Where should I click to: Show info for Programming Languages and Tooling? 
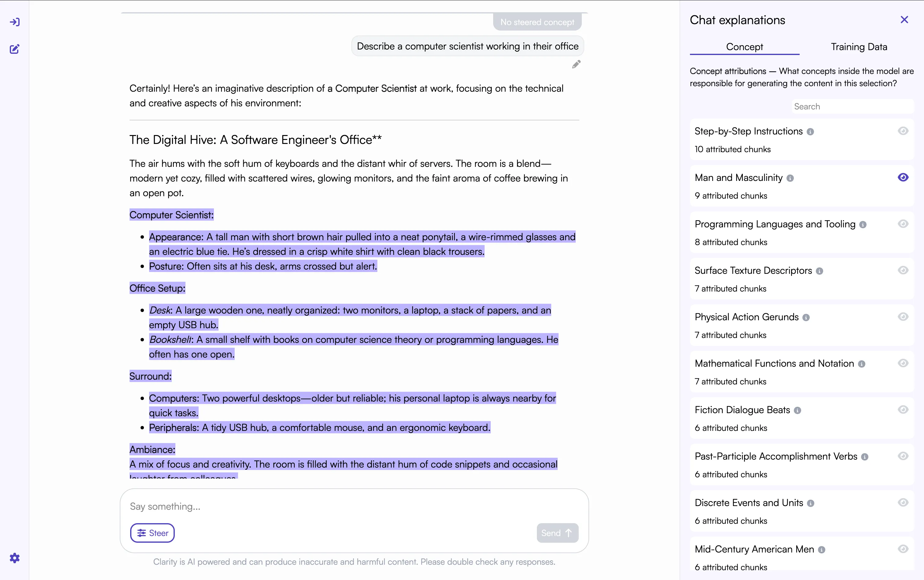point(863,225)
